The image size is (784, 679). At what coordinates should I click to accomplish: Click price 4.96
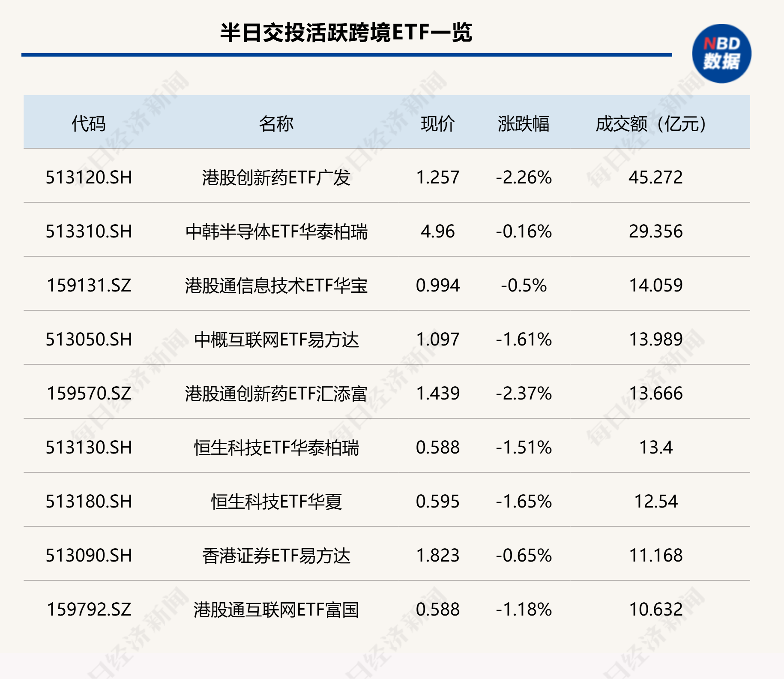coord(438,231)
